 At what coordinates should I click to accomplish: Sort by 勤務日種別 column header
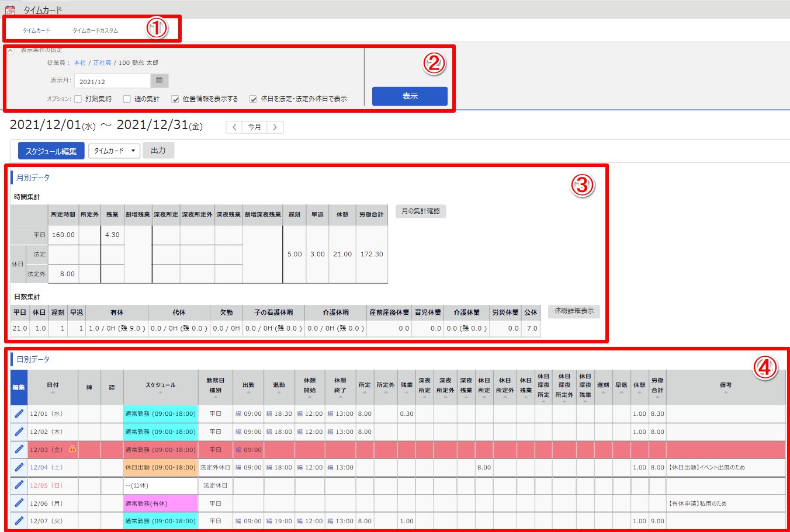click(216, 387)
